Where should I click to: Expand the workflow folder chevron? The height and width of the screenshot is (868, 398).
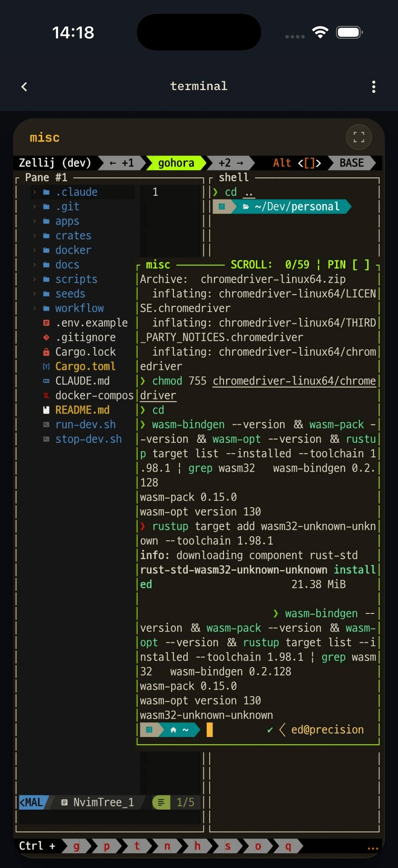(x=34, y=308)
